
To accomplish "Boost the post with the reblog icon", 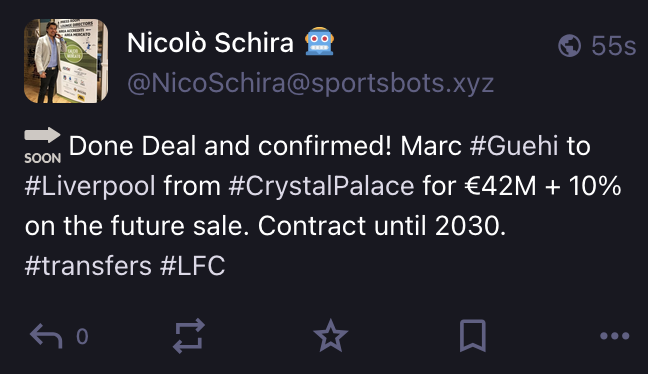I will (189, 336).
